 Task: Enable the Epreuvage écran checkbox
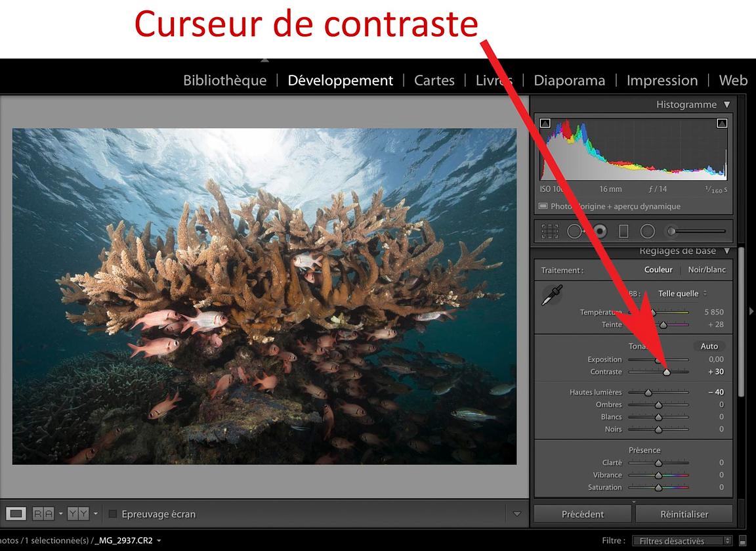pyautogui.click(x=113, y=514)
